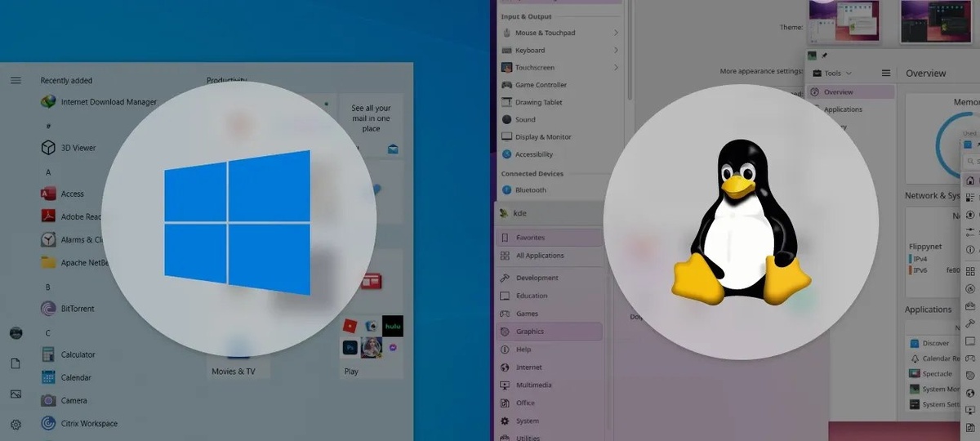This screenshot has width=980, height=441.
Task: Click the user account avatar in Start rail
Action: pos(16,333)
